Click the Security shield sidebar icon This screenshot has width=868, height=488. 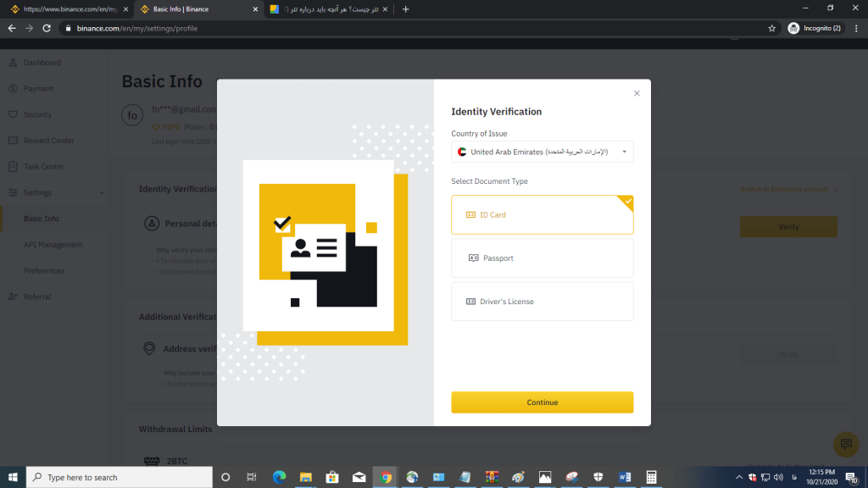[x=13, y=114]
